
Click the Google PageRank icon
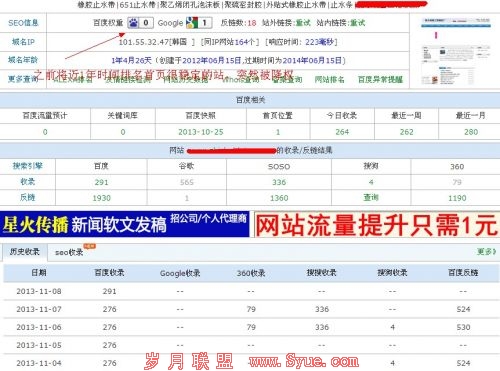(192, 23)
